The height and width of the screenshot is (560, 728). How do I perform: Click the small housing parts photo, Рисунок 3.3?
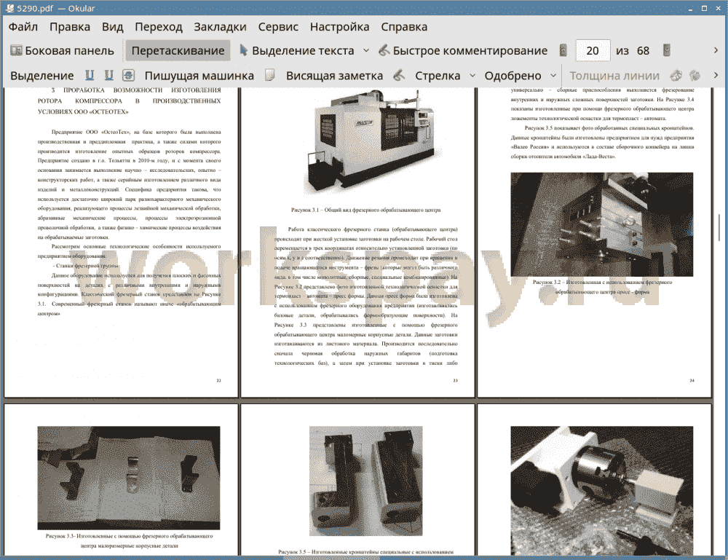[129, 478]
